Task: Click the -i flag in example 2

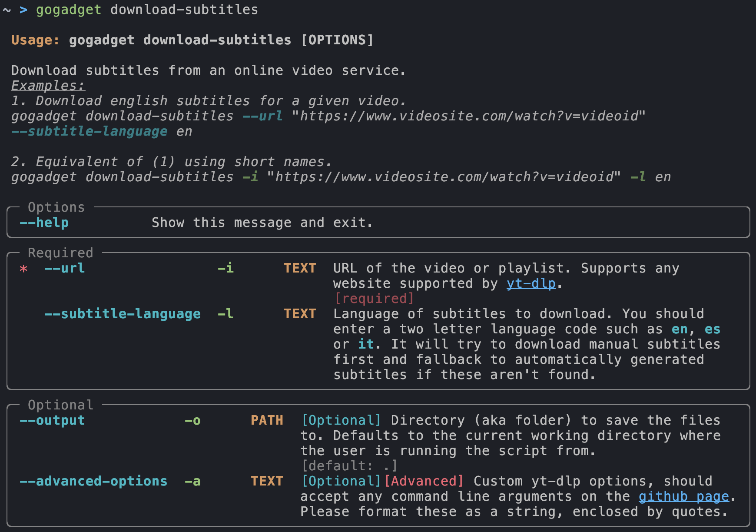Action: click(250, 177)
